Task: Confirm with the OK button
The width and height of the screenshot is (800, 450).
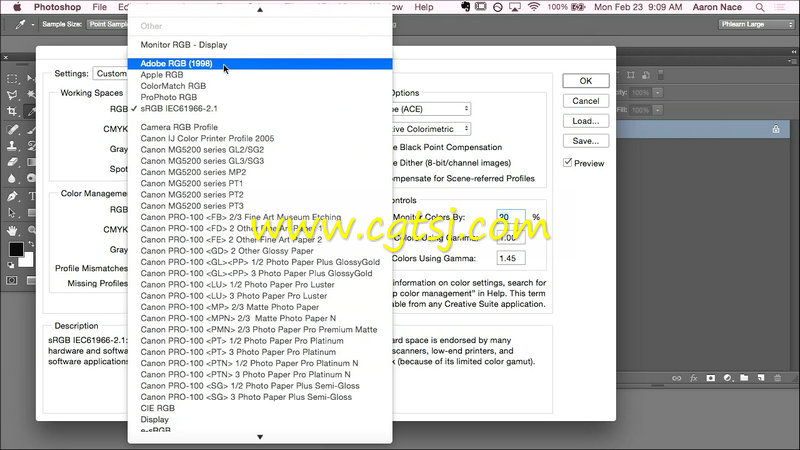Action: 586,81
